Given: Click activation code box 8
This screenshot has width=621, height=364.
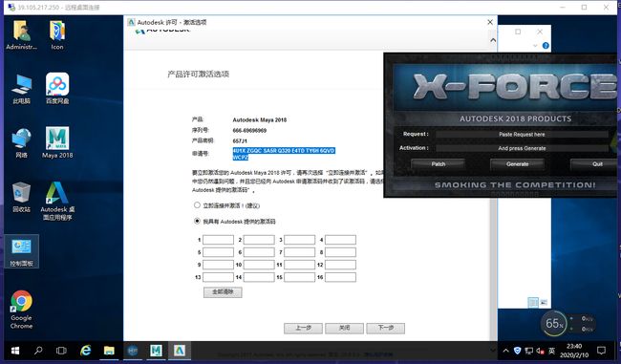Looking at the screenshot, I should click(341, 252).
